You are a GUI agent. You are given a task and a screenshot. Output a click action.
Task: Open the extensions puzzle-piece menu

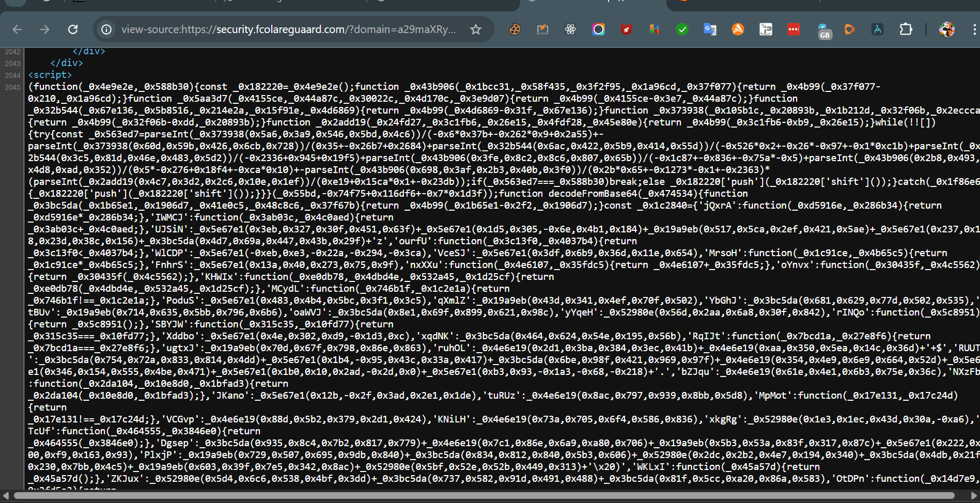pyautogui.click(x=906, y=29)
